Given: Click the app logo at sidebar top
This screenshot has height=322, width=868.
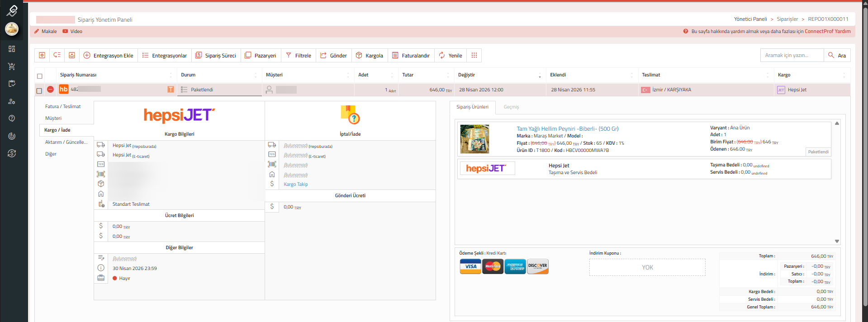Looking at the screenshot, I should 12,10.
